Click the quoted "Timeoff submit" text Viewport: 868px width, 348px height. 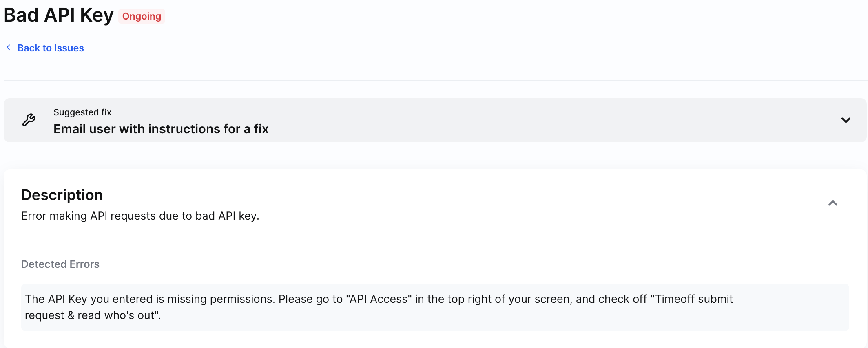click(x=692, y=299)
